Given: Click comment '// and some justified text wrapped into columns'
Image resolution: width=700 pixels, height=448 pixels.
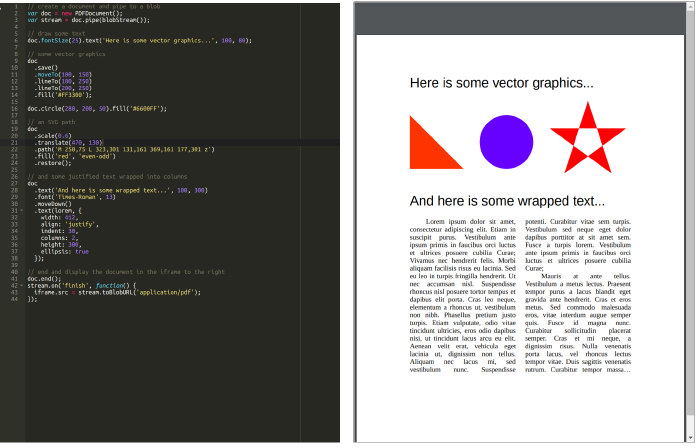Looking at the screenshot, I should click(x=107, y=177).
